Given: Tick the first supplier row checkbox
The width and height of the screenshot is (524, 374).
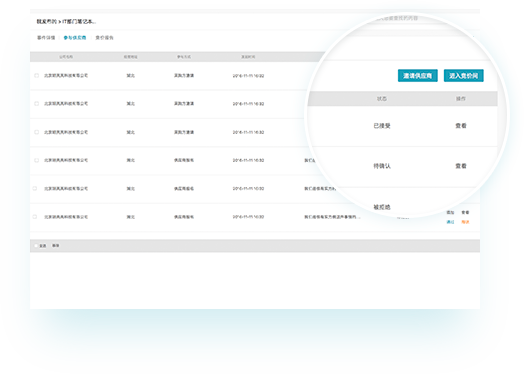Looking at the screenshot, I should pos(36,76).
